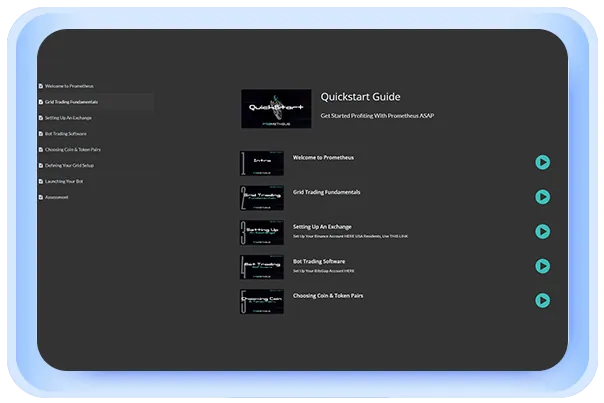Click 'Get Started Profiting With Prometheus ASAP' subtitle

[x=377, y=116]
